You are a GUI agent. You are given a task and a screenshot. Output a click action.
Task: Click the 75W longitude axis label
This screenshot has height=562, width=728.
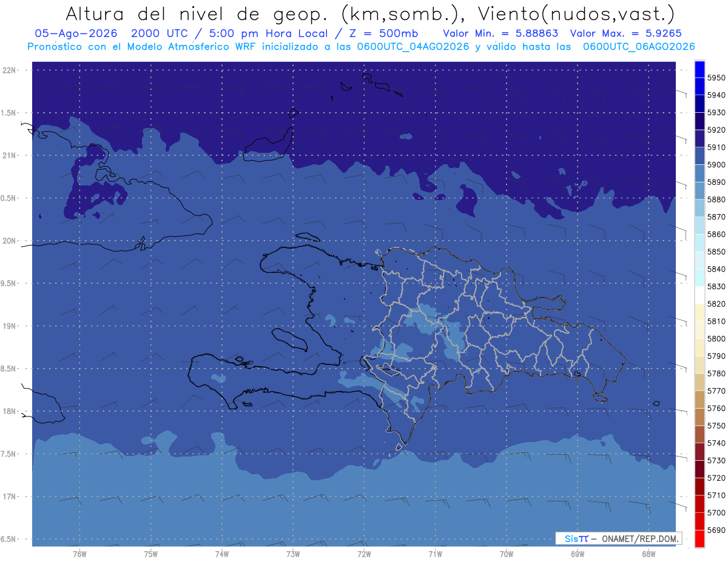click(151, 554)
